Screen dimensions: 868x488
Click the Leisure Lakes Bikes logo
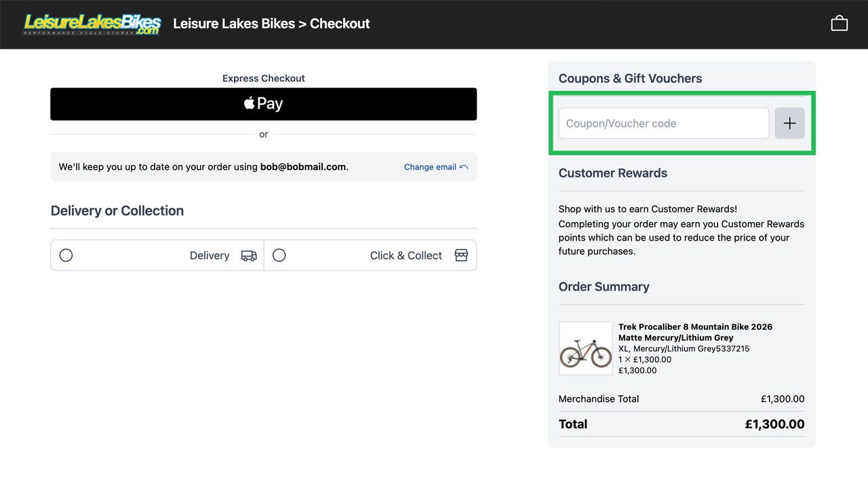point(92,24)
